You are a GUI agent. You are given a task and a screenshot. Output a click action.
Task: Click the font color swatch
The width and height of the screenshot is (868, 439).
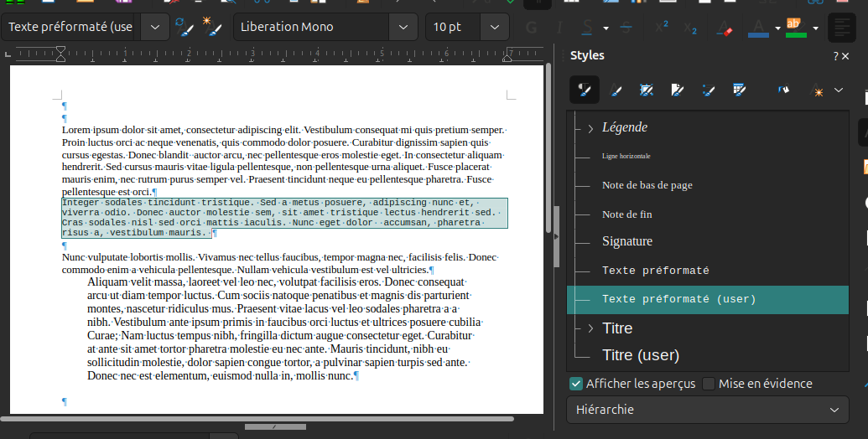click(758, 27)
